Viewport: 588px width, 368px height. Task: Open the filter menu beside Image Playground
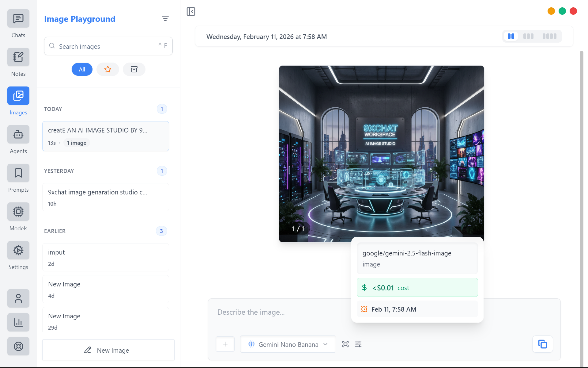[165, 19]
